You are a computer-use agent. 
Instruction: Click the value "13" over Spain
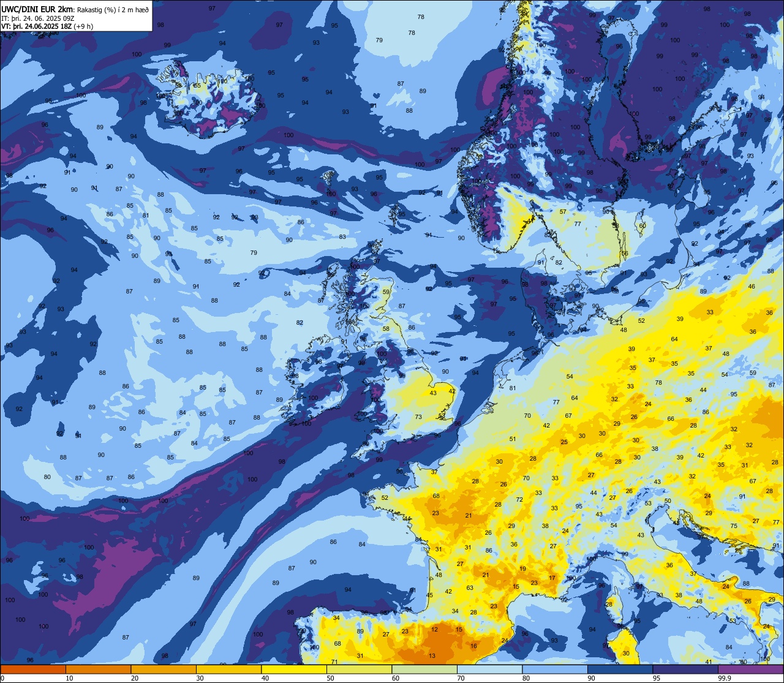[x=432, y=655]
